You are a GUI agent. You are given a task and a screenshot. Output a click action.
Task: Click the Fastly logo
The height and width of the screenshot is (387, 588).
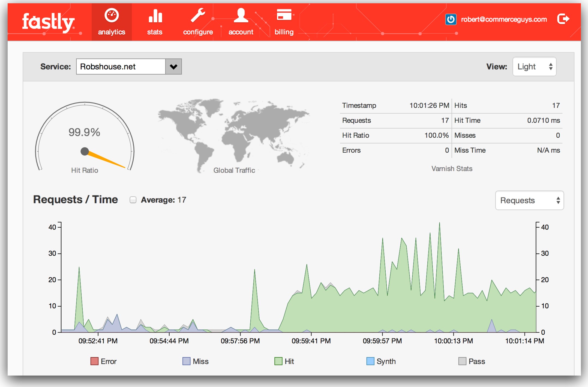pyautogui.click(x=48, y=22)
